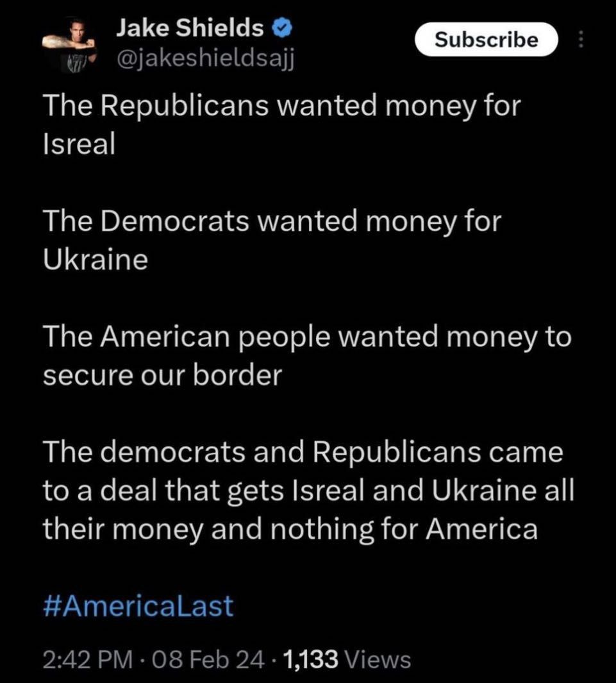Follow the #AmericaLast hashtag
Image resolution: width=616 pixels, height=683 pixels.
(x=138, y=606)
